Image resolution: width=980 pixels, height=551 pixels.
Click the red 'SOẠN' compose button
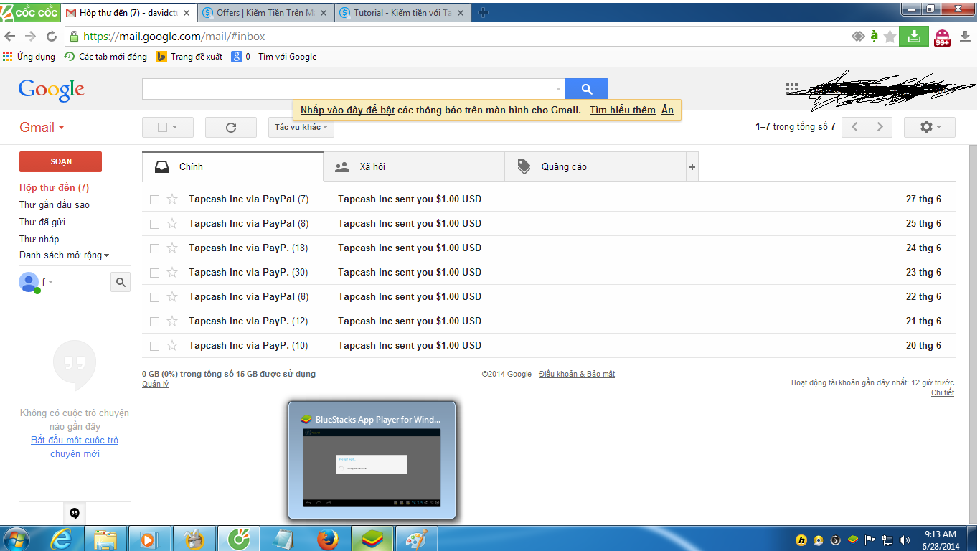61,161
